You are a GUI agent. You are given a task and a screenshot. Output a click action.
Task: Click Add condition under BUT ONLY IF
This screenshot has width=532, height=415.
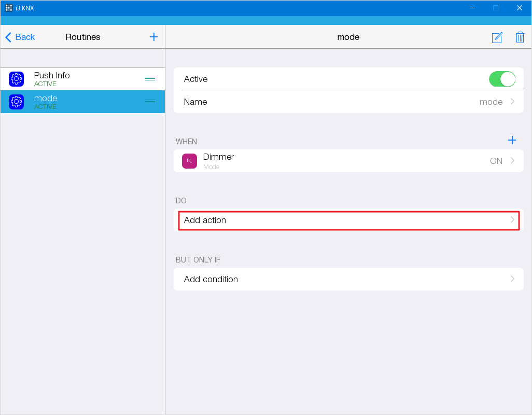[x=211, y=279]
